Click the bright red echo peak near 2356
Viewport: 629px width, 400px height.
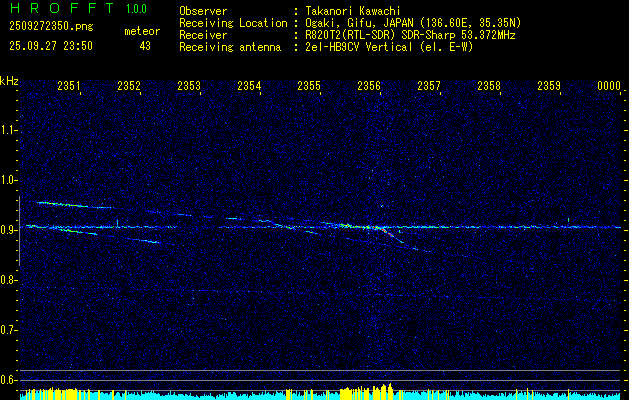click(383, 230)
